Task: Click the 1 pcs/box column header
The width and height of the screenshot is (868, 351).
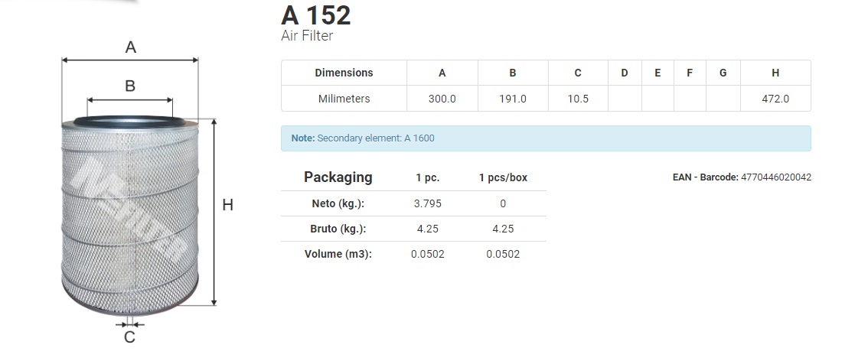Action: point(503,178)
